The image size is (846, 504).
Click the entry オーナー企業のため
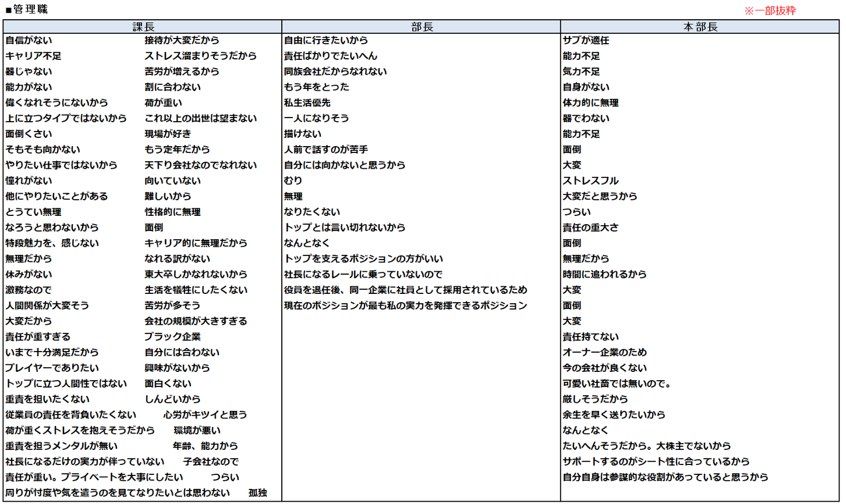(604, 352)
